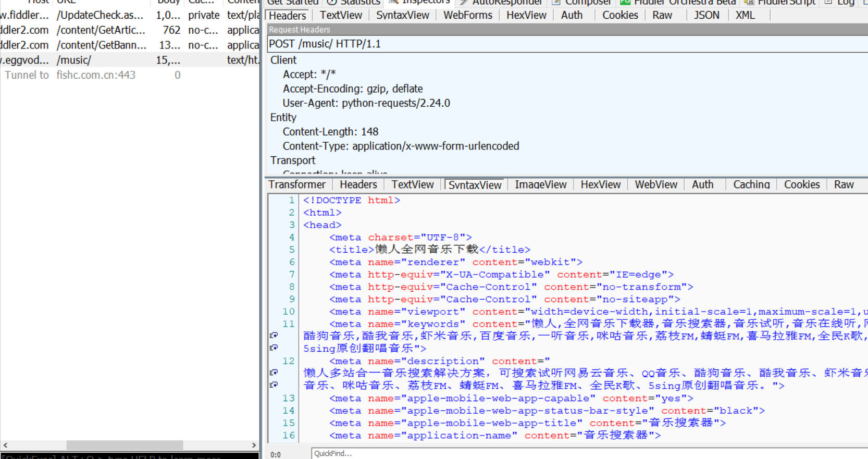Click the session list horizontal scrollbar thumb
The image size is (868, 459).
click(125, 445)
